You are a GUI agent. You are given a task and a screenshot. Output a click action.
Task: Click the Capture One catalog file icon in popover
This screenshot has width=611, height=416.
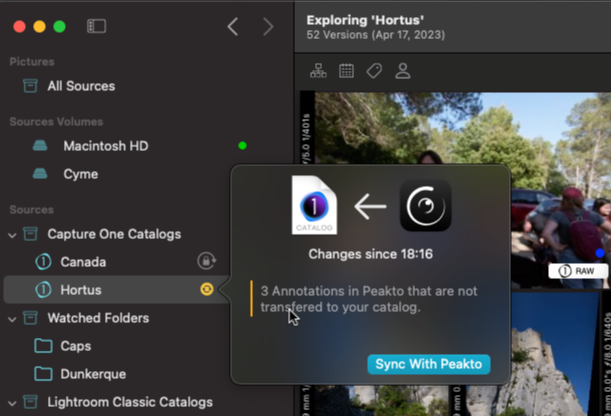click(x=314, y=205)
